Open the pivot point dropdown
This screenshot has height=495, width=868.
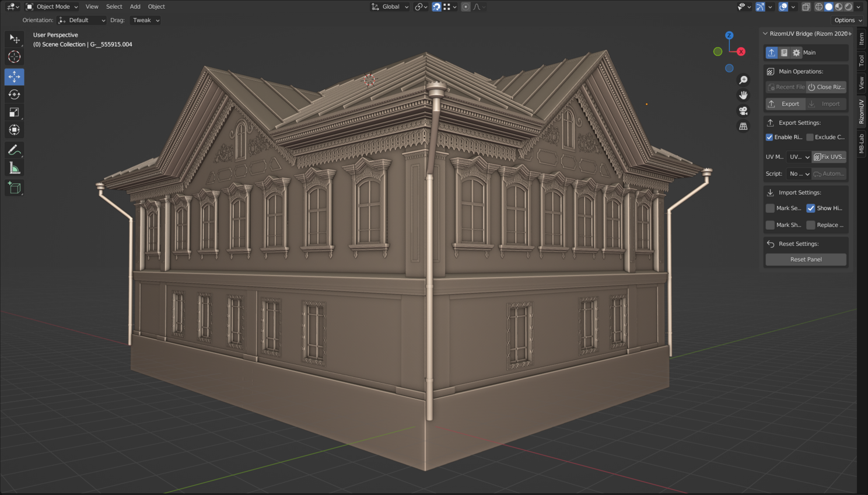(x=421, y=7)
